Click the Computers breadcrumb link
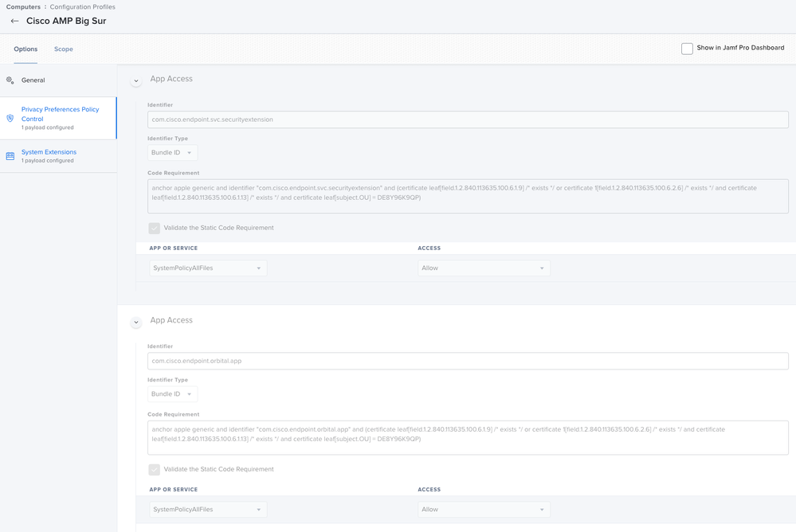 (23, 7)
